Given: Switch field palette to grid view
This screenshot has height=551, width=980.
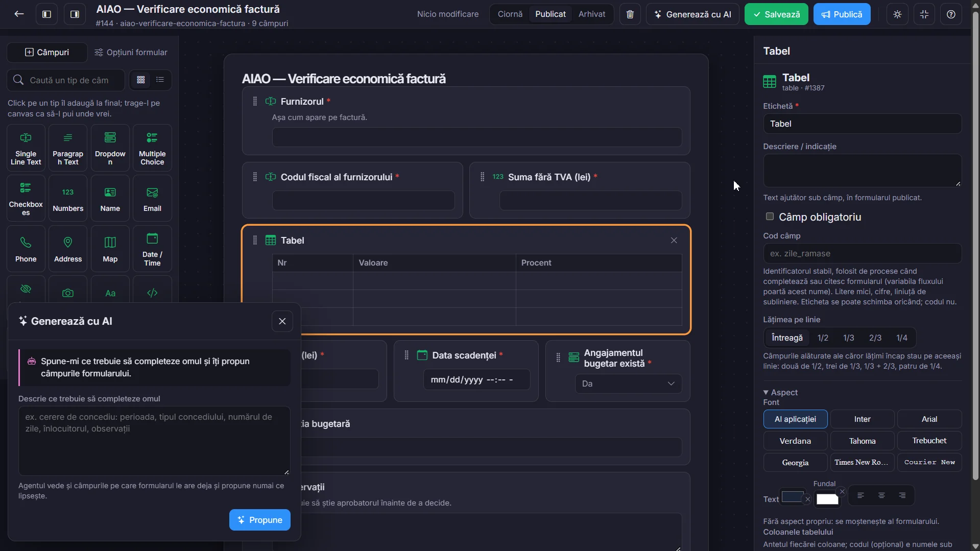Looking at the screenshot, I should pos(141,80).
